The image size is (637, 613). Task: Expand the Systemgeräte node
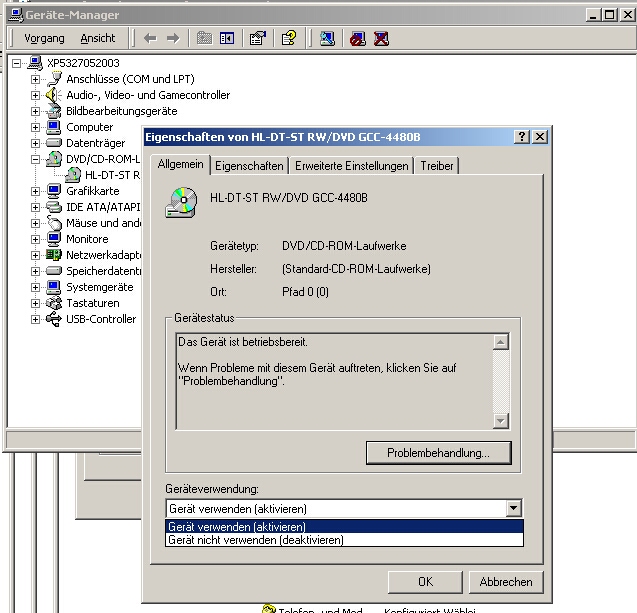click(x=35, y=287)
